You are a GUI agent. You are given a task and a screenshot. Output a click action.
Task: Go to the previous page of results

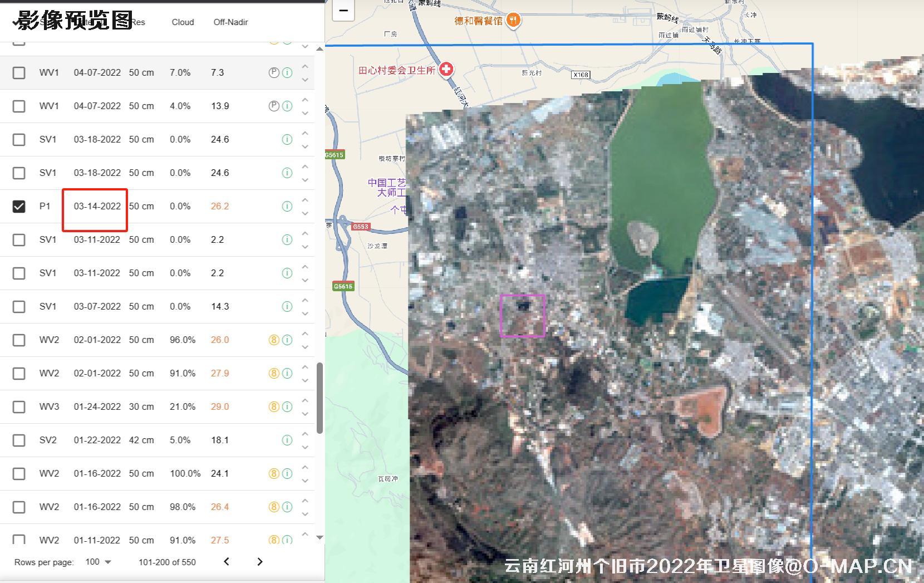click(x=227, y=562)
